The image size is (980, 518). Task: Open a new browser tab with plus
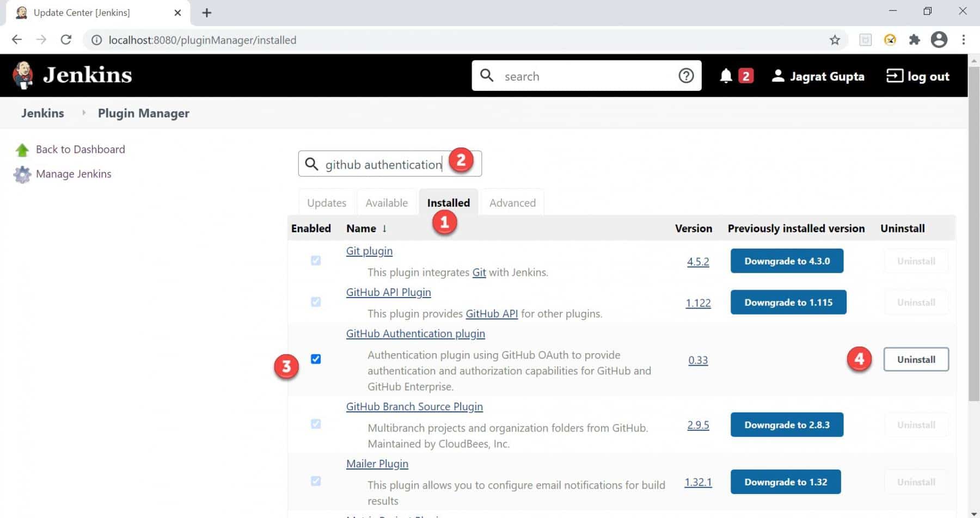(x=206, y=13)
